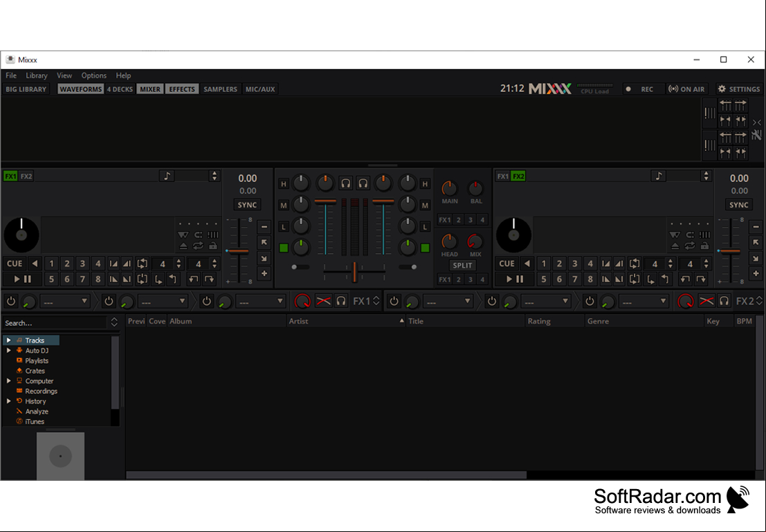The image size is (766, 532).
Task: Play reverse on the left deck
Action: point(35,264)
